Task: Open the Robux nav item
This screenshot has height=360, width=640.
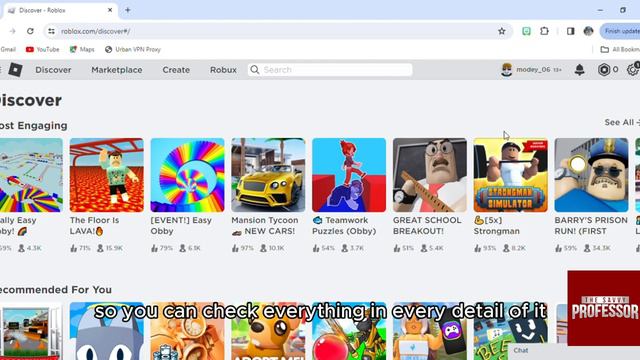Action: point(223,70)
